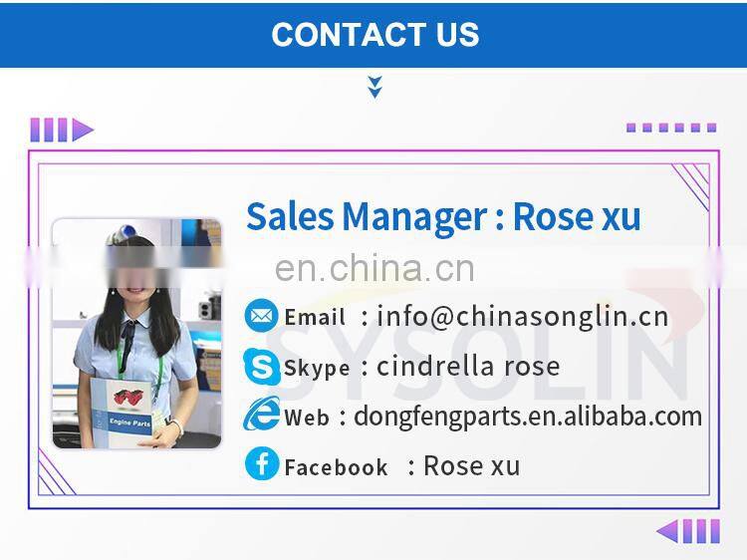Click the double chevron arrow under Contact Us
This screenshot has width=747, height=560.
(x=374, y=87)
